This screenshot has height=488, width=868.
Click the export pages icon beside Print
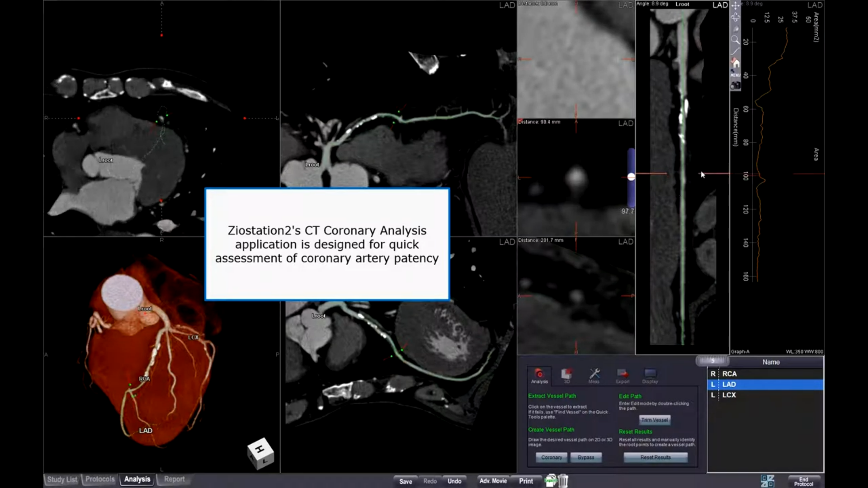(x=551, y=481)
